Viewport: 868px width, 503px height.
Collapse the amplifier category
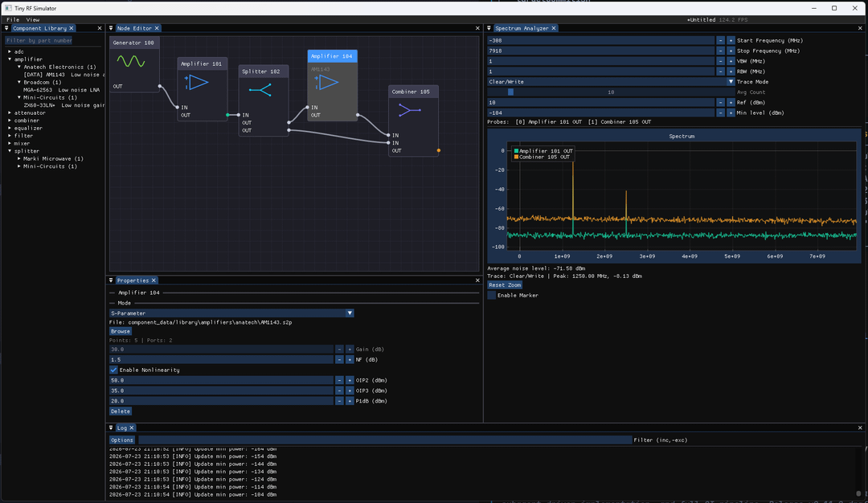point(10,59)
